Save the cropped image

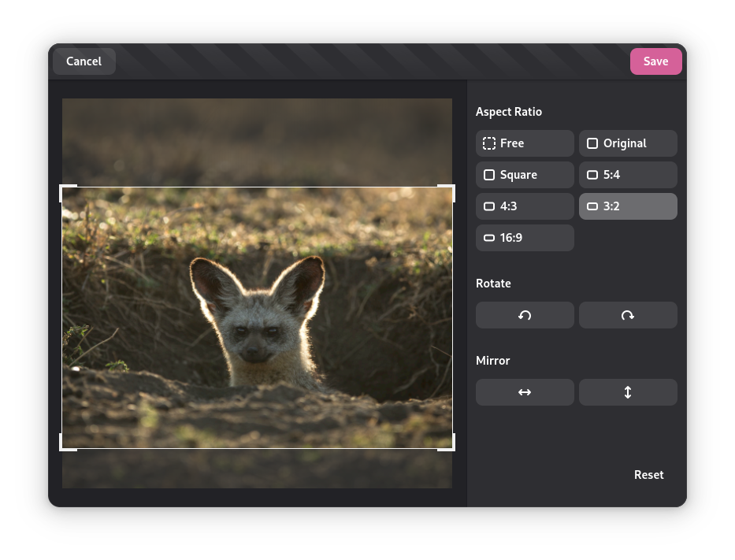click(x=655, y=61)
